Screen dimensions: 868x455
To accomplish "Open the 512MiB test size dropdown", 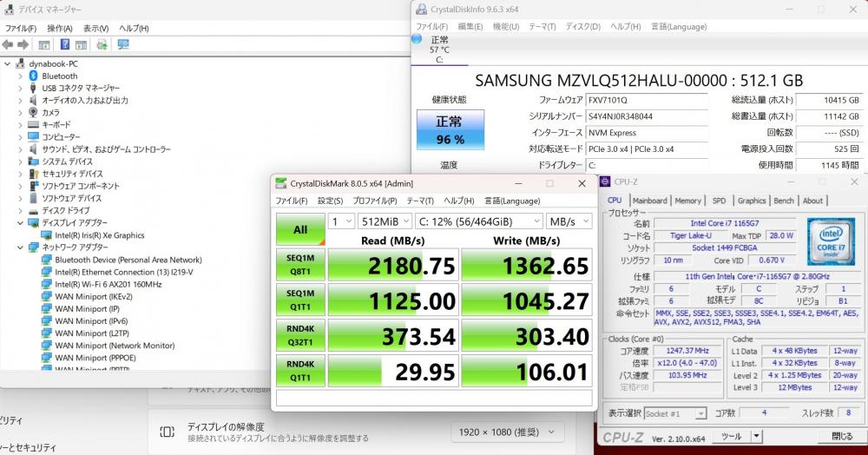I will click(x=385, y=221).
